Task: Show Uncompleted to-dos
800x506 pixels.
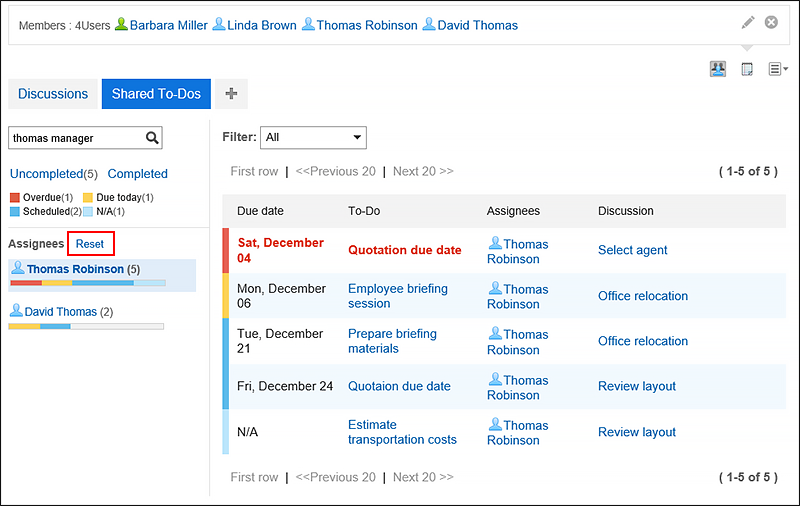Action: point(54,174)
